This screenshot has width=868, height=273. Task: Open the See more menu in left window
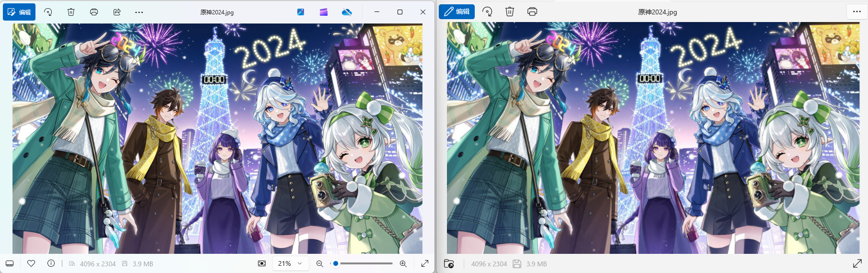point(139,12)
